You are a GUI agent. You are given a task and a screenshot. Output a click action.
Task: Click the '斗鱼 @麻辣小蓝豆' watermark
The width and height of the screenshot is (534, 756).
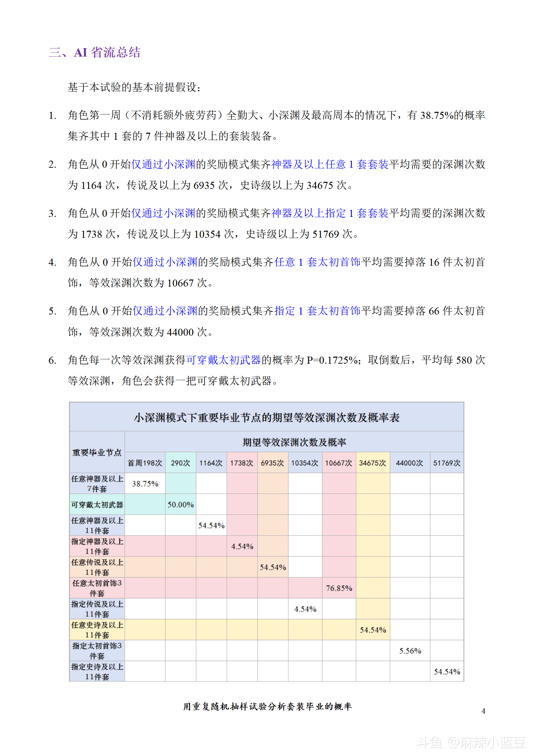click(471, 742)
